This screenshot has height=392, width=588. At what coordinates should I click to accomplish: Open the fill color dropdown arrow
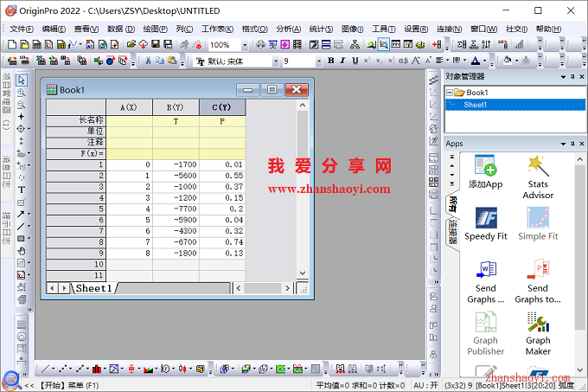point(516,61)
